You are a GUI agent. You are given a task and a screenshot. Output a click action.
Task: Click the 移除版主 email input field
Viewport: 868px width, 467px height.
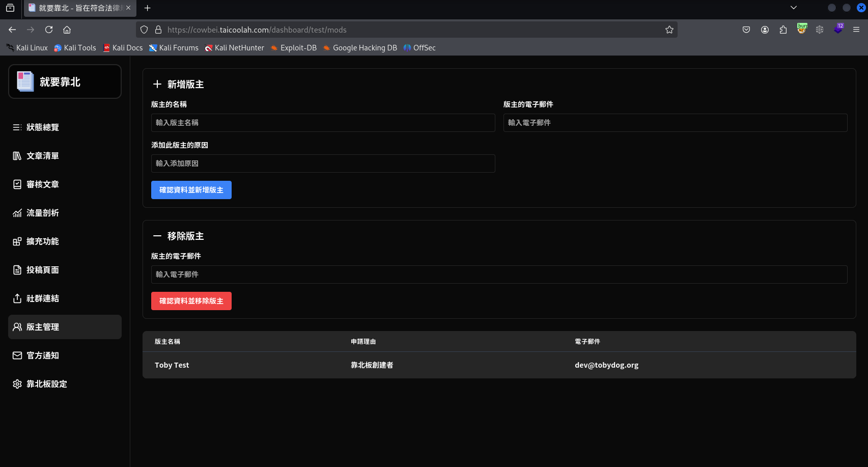coord(499,274)
